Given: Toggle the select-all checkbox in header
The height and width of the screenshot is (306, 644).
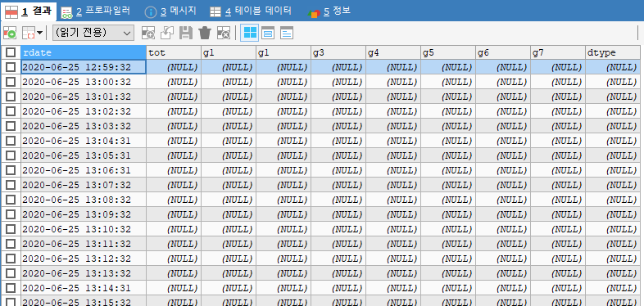Looking at the screenshot, I should [11, 52].
